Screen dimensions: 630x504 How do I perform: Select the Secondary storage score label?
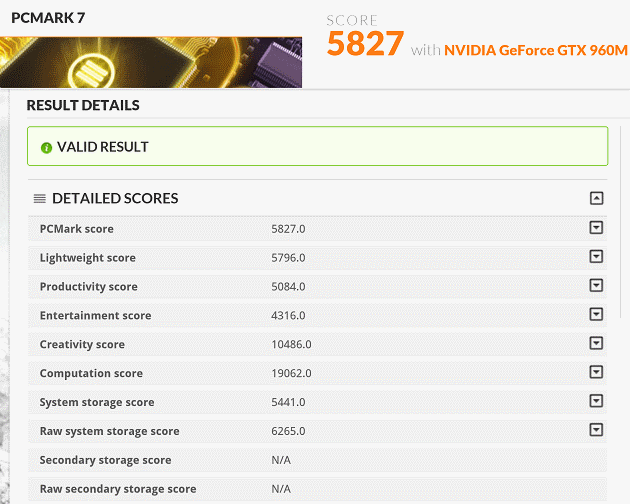click(105, 460)
